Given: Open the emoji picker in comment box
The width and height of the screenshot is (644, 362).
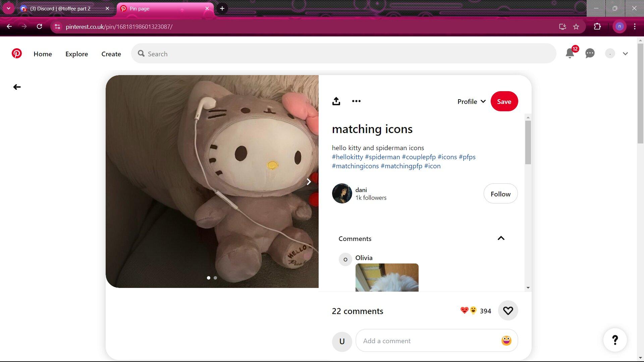Looking at the screenshot, I should click(506, 341).
